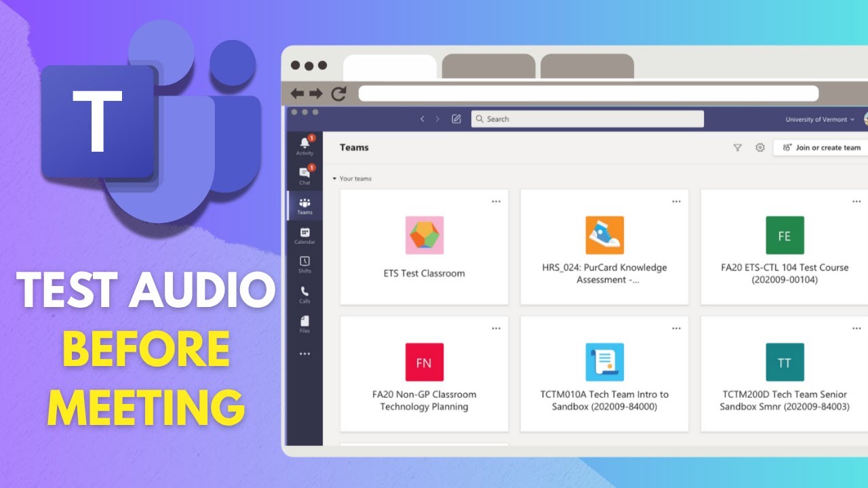This screenshot has height=488, width=868.
Task: Click the Join or create team button
Action: tap(821, 148)
